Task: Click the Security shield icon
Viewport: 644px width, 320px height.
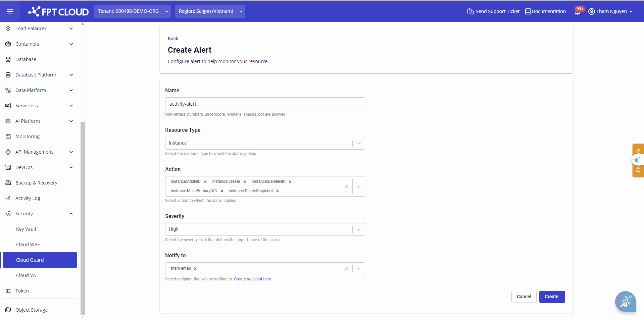Action: 9,214
